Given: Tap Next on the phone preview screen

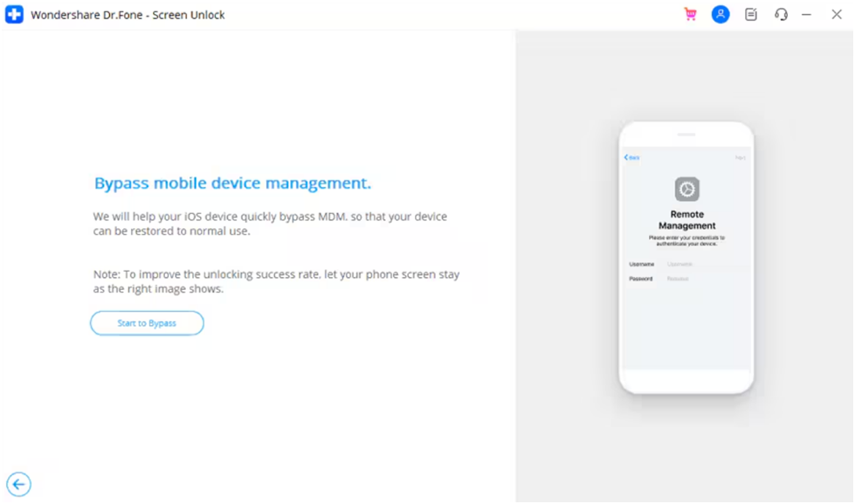Looking at the screenshot, I should click(740, 157).
